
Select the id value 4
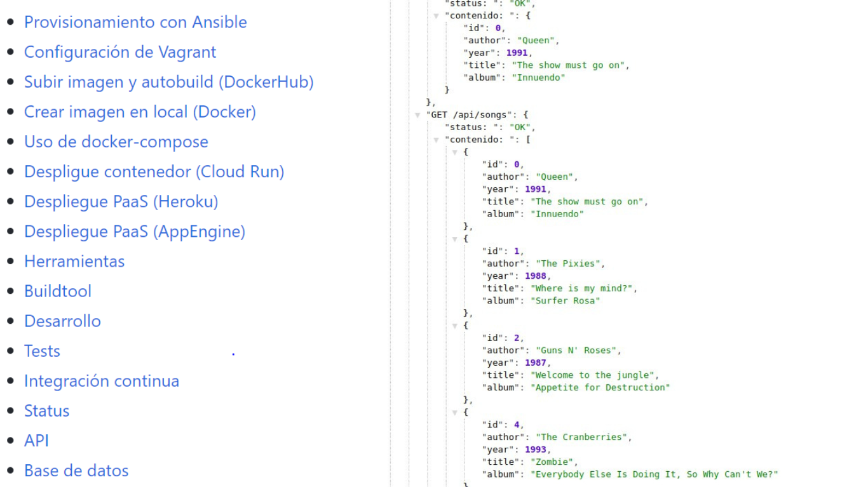click(517, 425)
